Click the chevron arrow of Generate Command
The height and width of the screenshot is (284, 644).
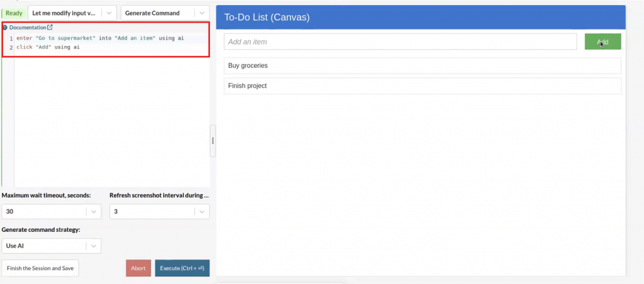click(x=202, y=13)
